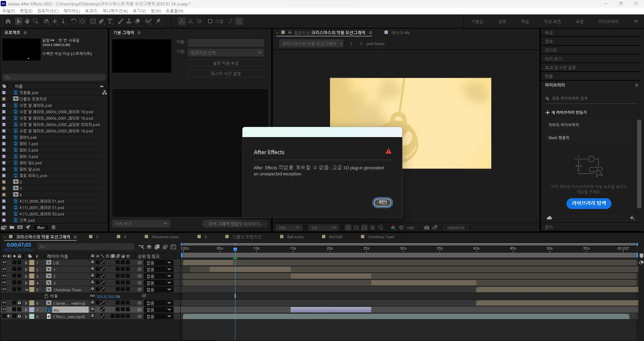
Task: Open the 25% magnification dropdown
Action: point(288,227)
